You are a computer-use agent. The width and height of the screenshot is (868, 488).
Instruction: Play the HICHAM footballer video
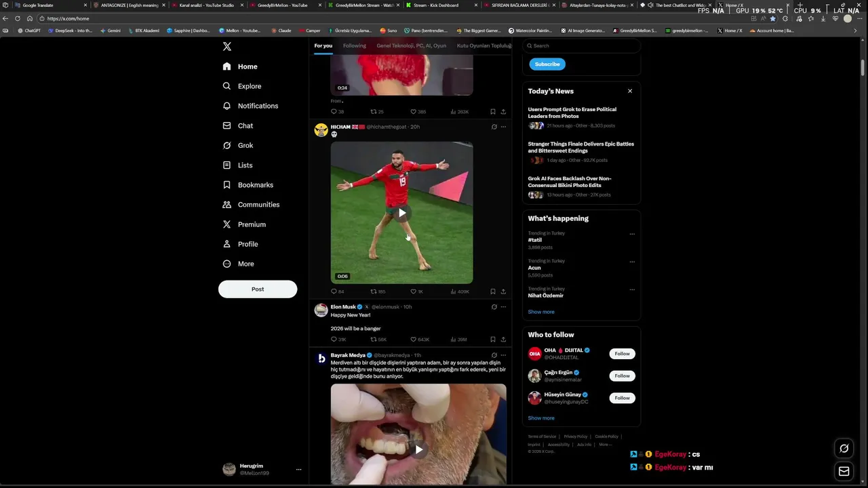click(401, 213)
